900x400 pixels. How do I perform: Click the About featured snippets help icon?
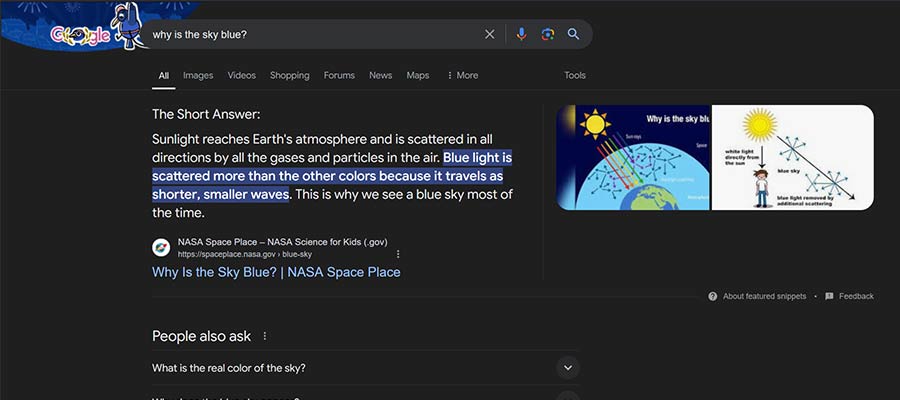[x=713, y=296]
